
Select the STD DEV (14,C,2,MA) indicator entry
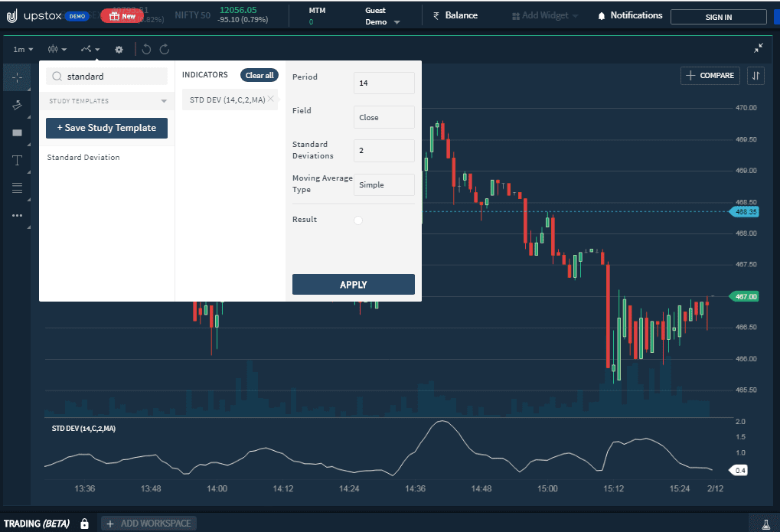click(x=227, y=100)
